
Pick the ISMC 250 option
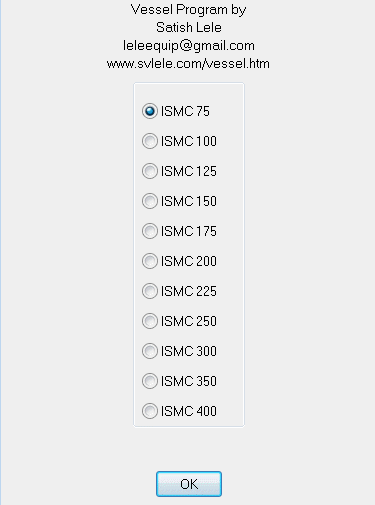179,321
